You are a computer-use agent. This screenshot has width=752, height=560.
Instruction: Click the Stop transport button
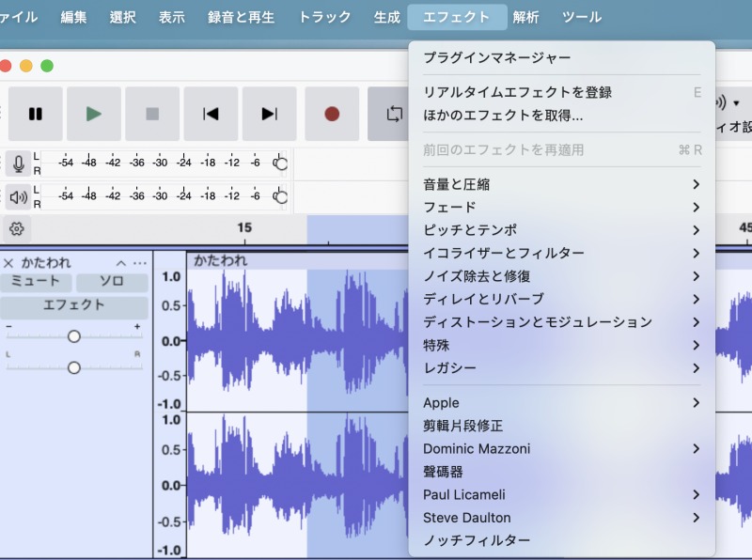pos(152,114)
